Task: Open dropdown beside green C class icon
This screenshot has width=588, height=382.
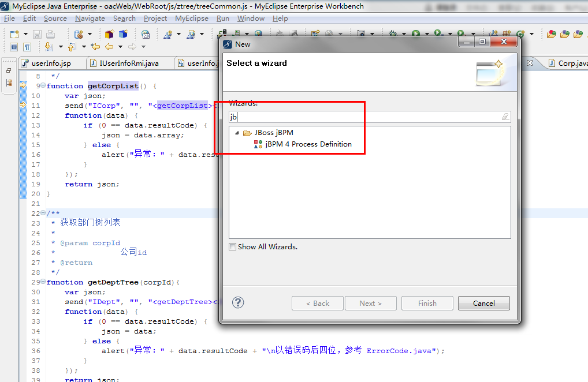Action: click(x=532, y=34)
